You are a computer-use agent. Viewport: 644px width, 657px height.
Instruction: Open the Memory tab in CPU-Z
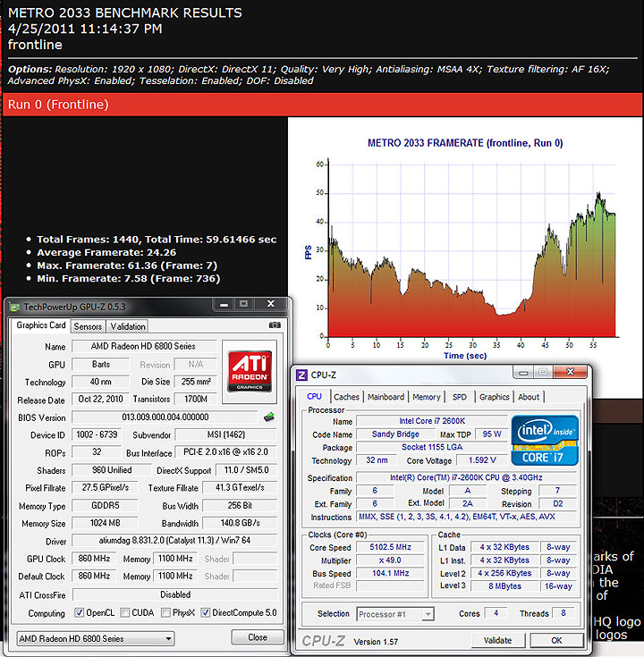(x=427, y=397)
